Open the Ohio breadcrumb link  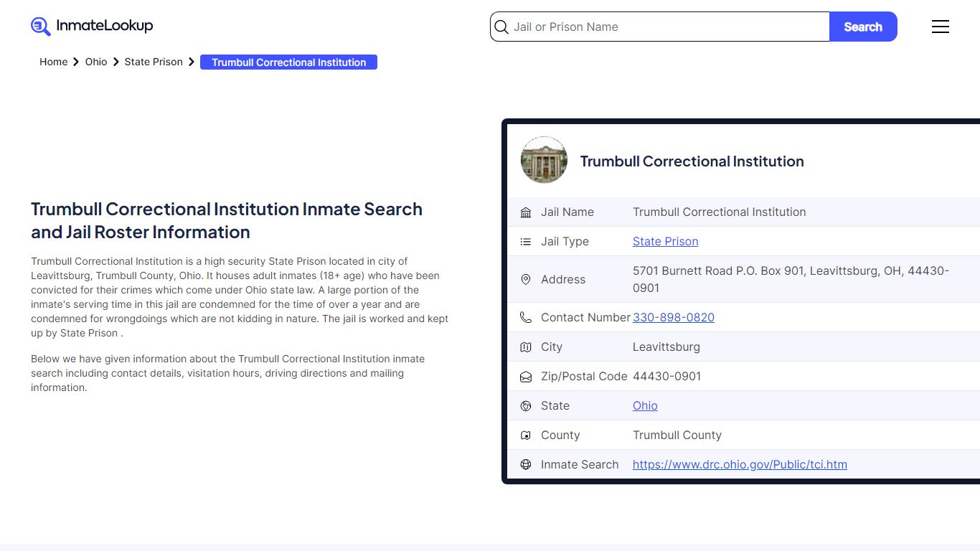pos(96,62)
